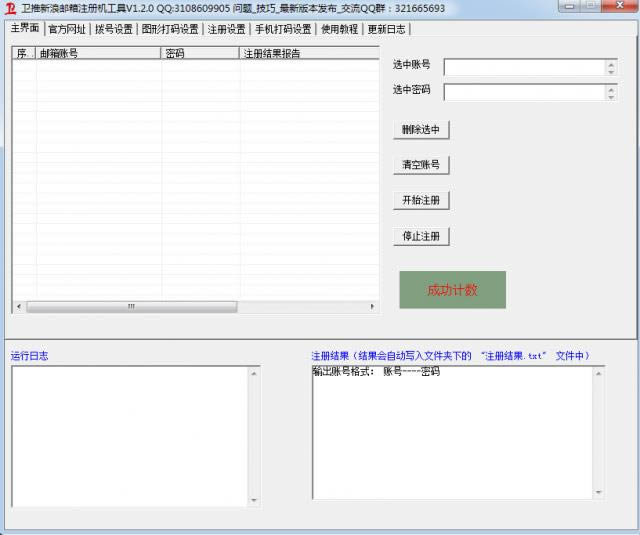The image size is (640, 535).
Task: Start registration with 开始注册 button
Action: pyautogui.click(x=421, y=200)
